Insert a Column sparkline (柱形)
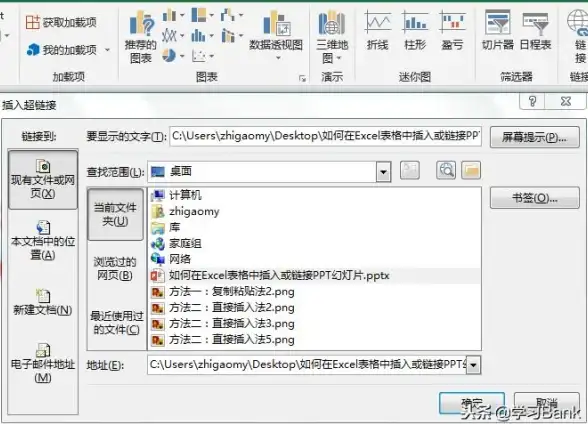This screenshot has width=588, height=424. click(x=415, y=31)
